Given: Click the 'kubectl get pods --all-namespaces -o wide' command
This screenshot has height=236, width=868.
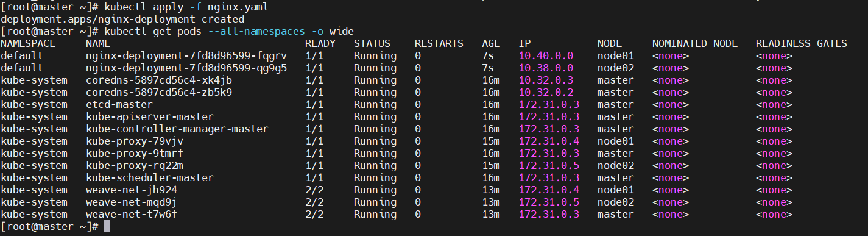Looking at the screenshot, I should (x=229, y=31).
